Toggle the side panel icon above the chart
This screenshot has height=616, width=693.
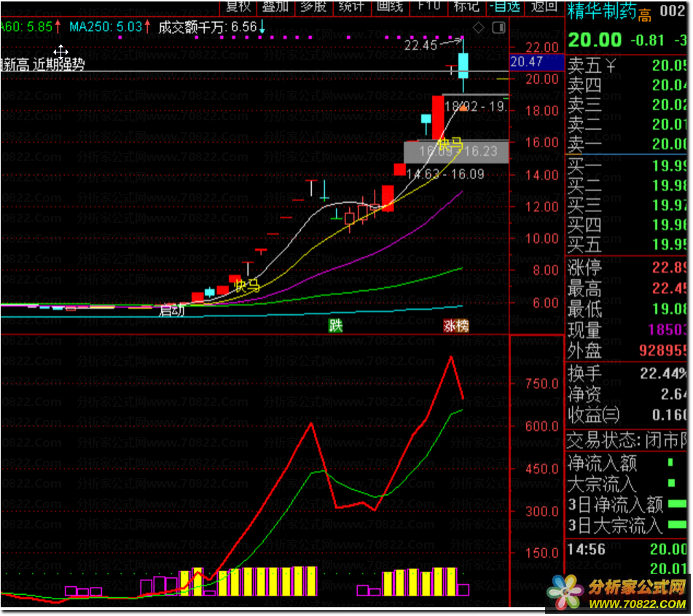(x=498, y=28)
